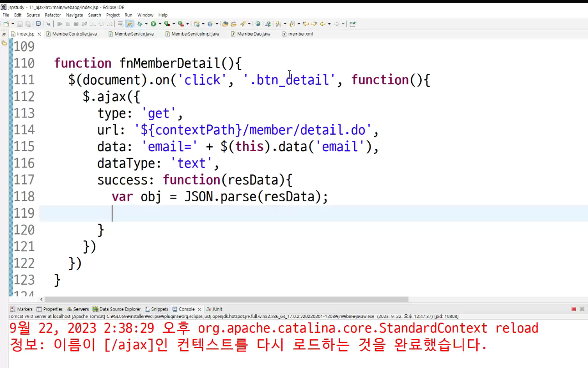
Task: Click the New Server wizard icon
Action: tap(196, 24)
